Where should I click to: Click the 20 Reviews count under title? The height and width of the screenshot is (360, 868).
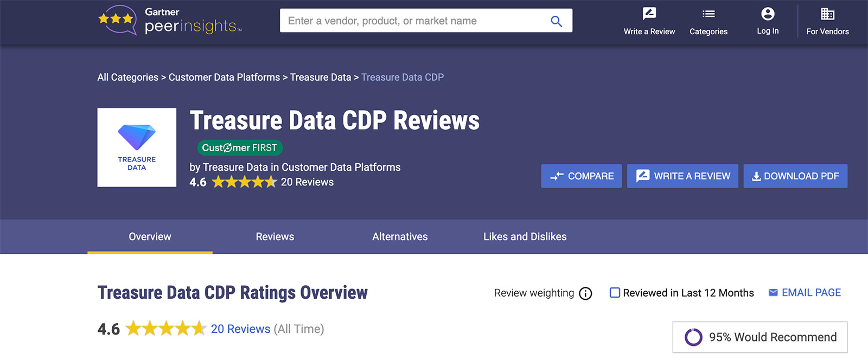(x=307, y=182)
